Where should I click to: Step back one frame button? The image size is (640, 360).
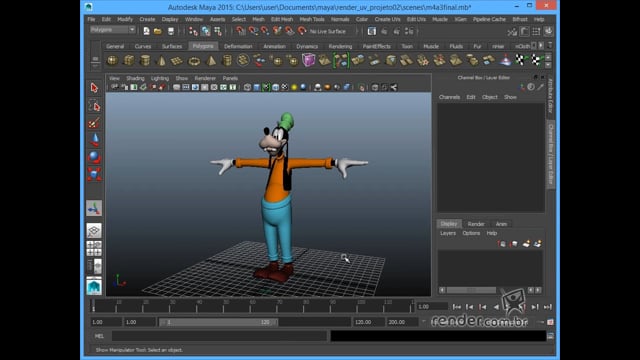[x=470, y=307]
